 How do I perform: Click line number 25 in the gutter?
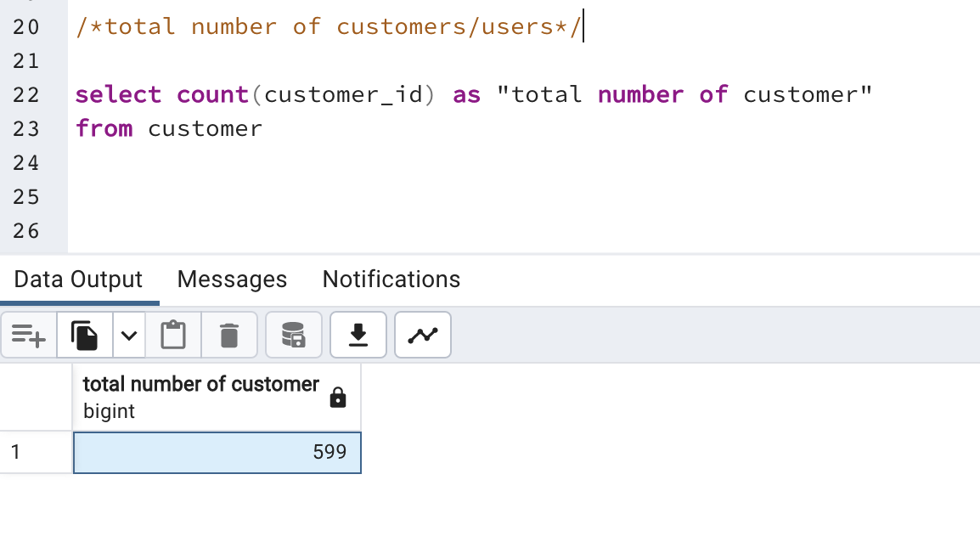tap(27, 196)
